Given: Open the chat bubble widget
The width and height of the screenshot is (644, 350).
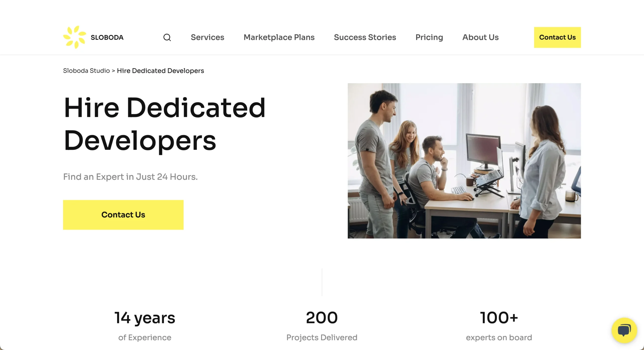Looking at the screenshot, I should click(x=624, y=330).
